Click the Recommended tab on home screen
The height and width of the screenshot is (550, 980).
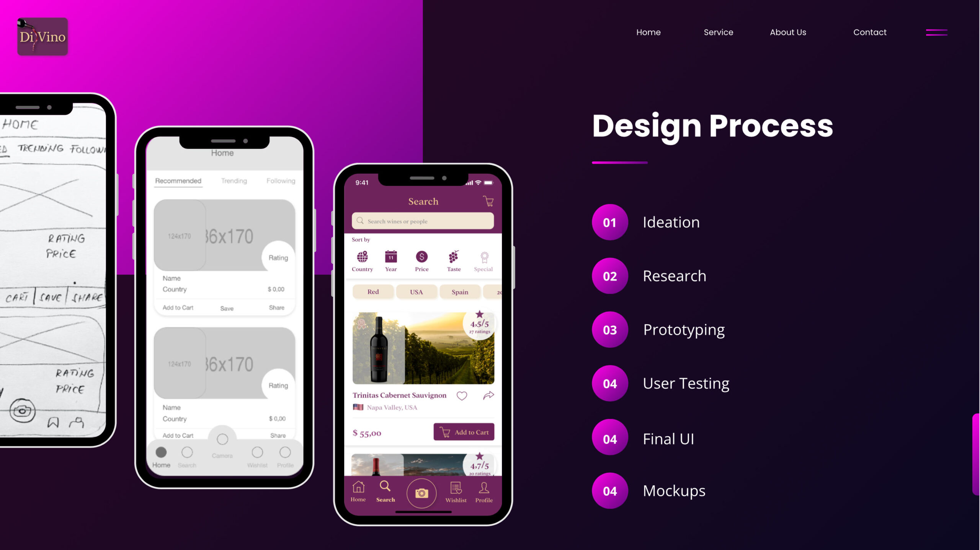tap(178, 181)
